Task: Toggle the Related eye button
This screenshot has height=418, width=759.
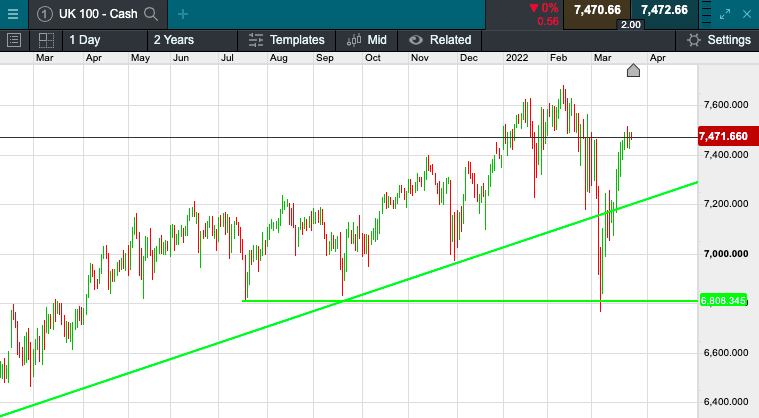Action: pos(440,40)
